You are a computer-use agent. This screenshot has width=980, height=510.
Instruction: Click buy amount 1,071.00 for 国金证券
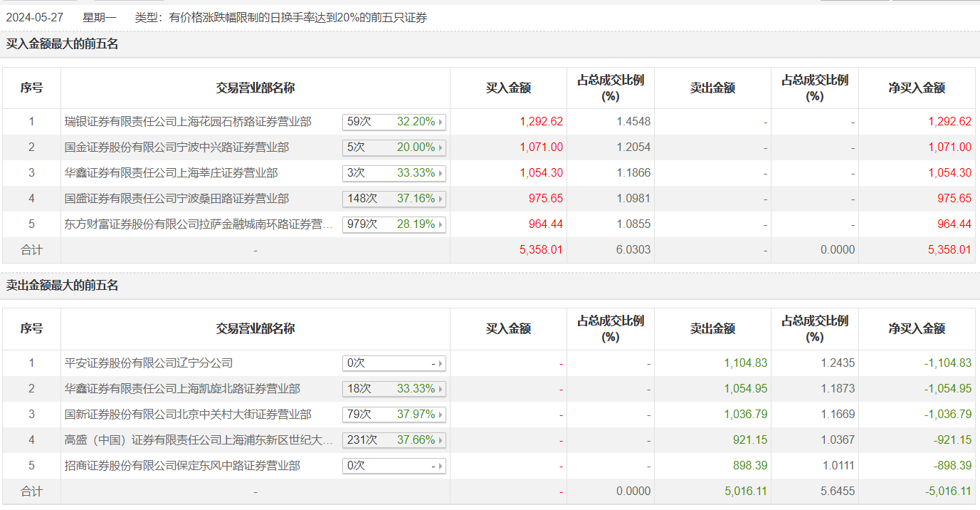point(542,147)
